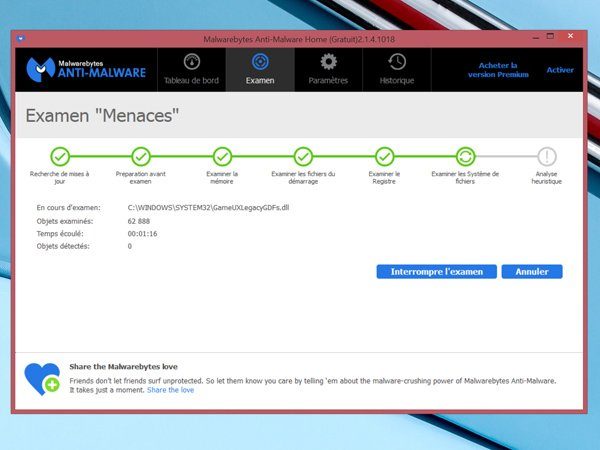Click the Objets détectés label

point(63,246)
